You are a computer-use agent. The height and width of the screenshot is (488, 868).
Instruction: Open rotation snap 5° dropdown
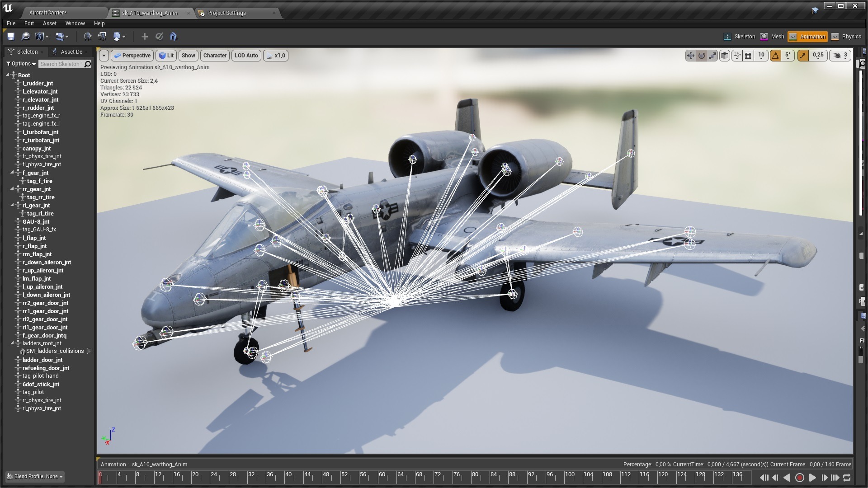[788, 56]
